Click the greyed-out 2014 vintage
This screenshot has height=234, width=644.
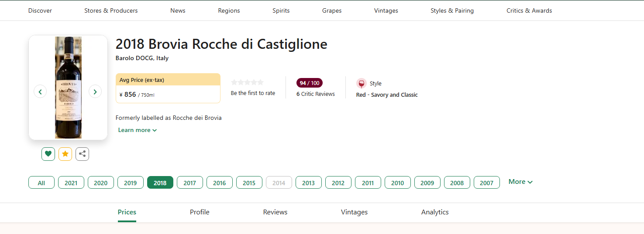point(279,183)
